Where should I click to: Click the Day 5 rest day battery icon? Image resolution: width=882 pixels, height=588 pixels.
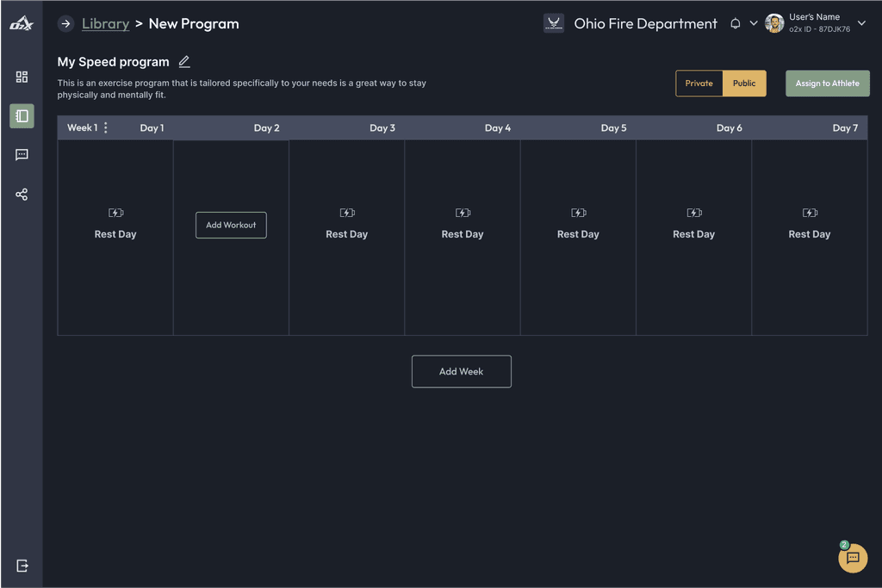pyautogui.click(x=579, y=213)
